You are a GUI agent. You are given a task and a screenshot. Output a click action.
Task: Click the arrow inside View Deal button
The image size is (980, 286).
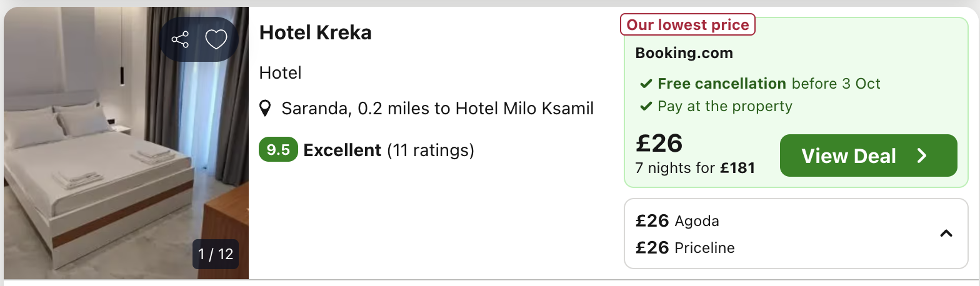922,155
